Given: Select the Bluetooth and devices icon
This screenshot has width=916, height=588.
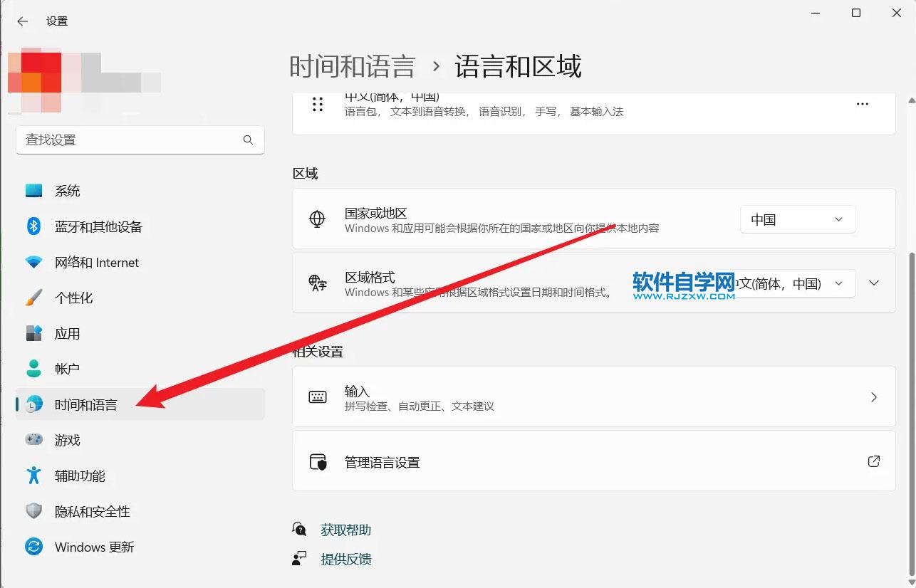Looking at the screenshot, I should [33, 226].
